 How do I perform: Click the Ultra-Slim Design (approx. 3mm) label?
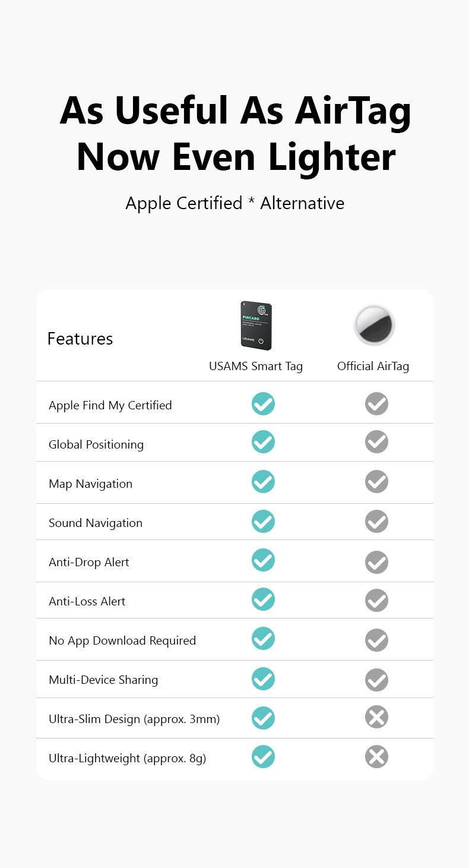coord(134,719)
